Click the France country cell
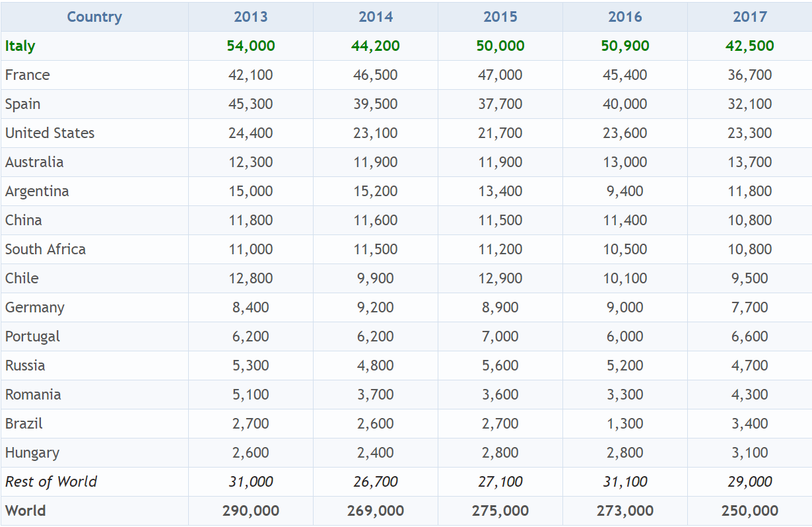This screenshot has width=812, height=527. point(28,75)
